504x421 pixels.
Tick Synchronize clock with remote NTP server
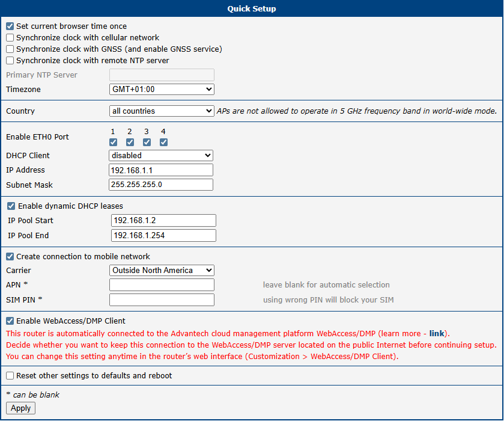click(10, 61)
